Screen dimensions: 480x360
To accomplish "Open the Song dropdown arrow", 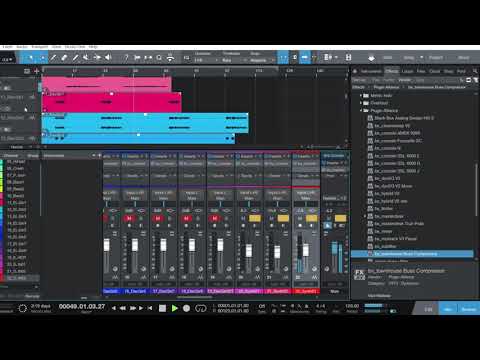I will pos(421,58).
